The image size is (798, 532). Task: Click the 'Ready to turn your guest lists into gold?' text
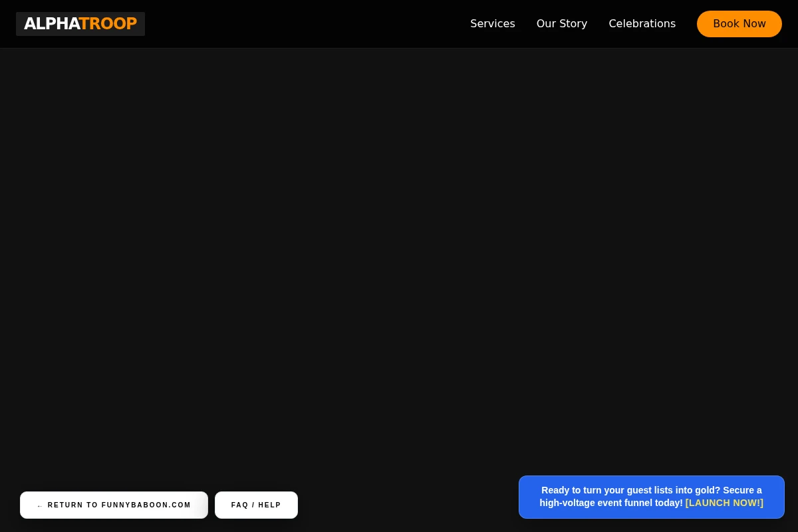pos(631,490)
